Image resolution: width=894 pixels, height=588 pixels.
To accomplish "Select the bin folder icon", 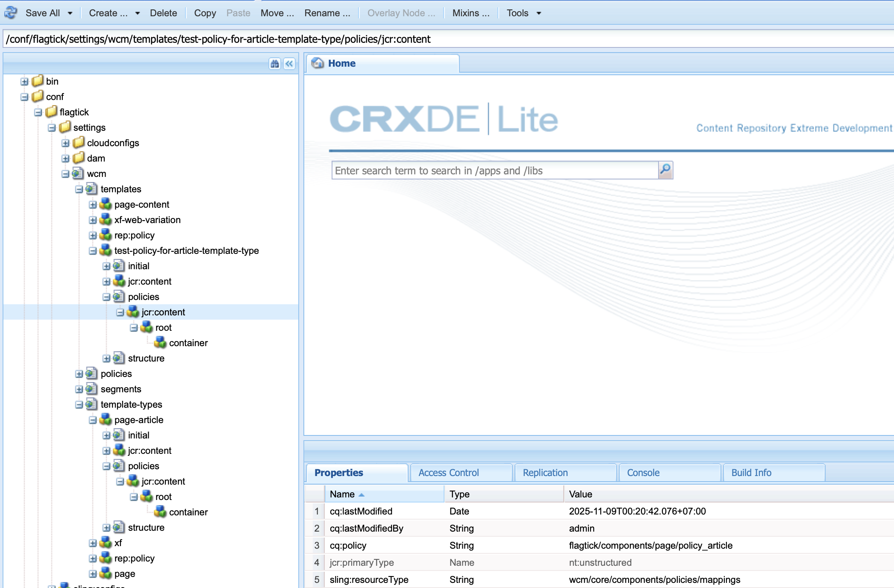I will (x=38, y=81).
